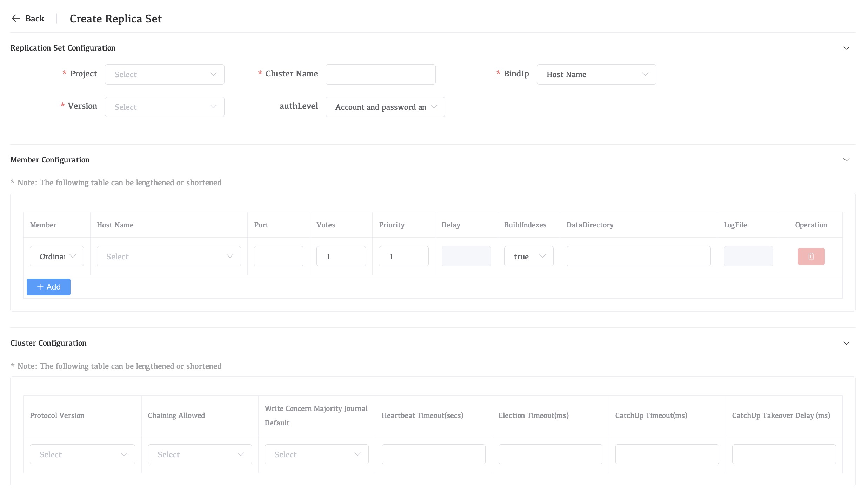868x499 pixels.
Task: Open the Protocol Version dropdown
Action: click(82, 454)
